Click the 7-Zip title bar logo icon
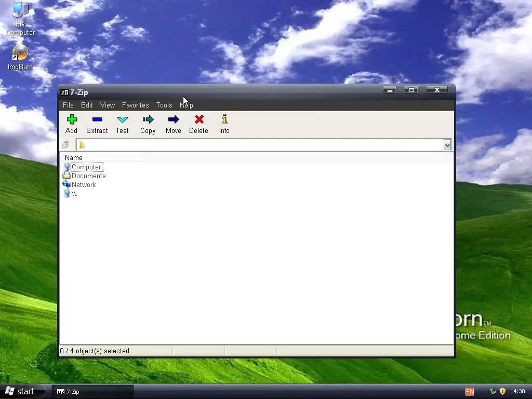 pos(64,92)
